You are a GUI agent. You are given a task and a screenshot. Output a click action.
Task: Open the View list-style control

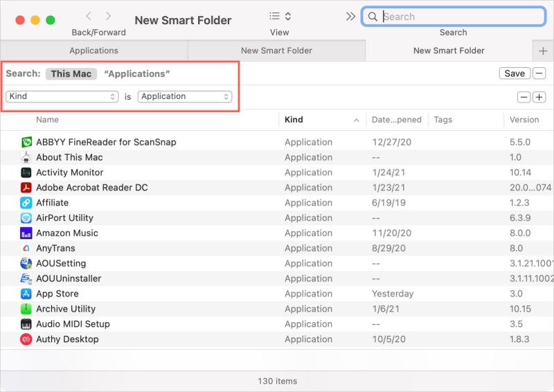[x=280, y=16]
